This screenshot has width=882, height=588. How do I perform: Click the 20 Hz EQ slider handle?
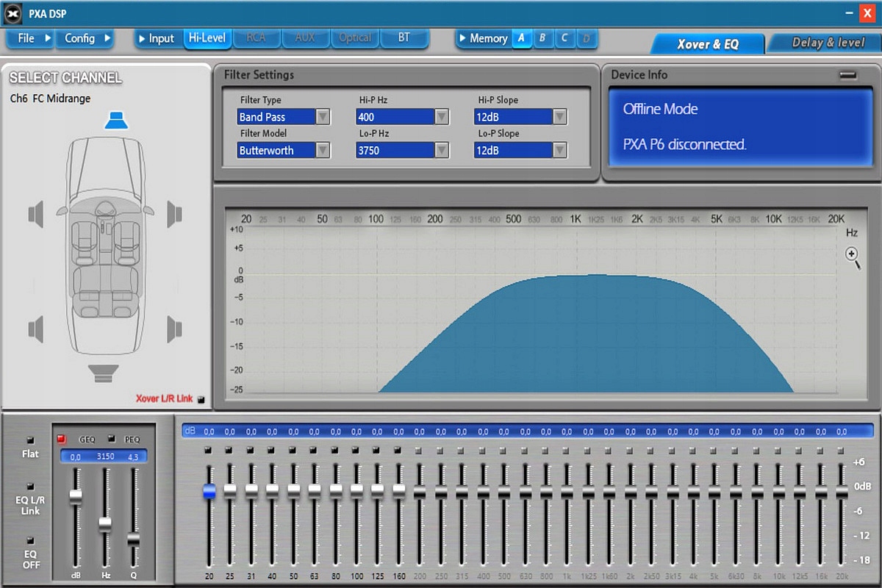(x=209, y=490)
